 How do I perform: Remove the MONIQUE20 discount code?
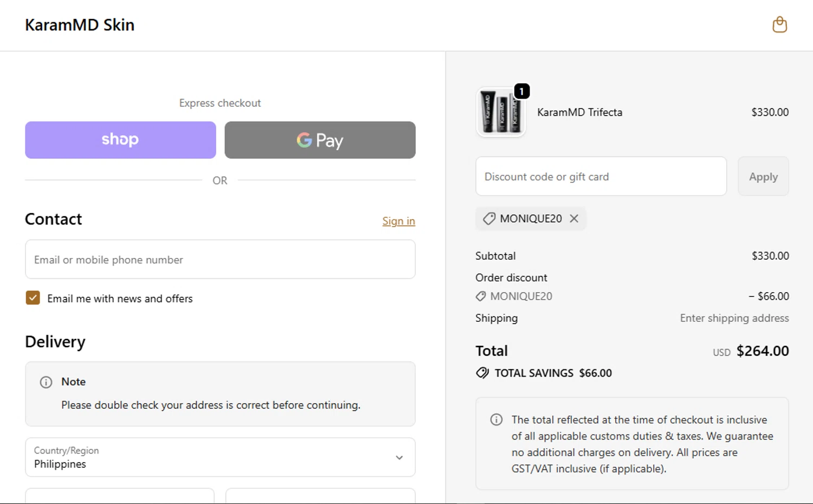(574, 218)
